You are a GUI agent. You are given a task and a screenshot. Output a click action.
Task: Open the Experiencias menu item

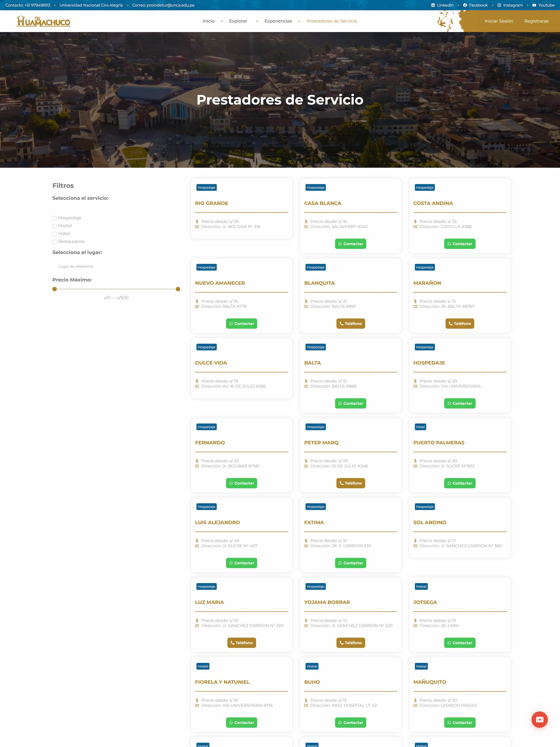tap(278, 21)
